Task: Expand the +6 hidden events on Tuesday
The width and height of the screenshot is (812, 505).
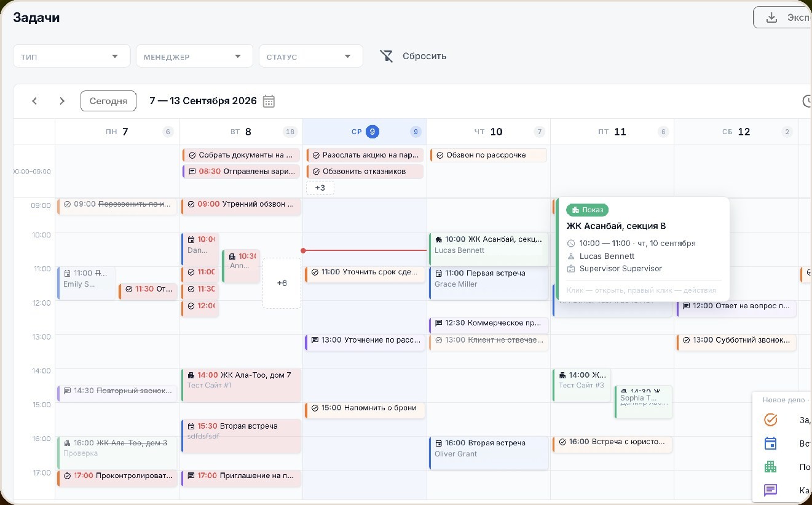Action: coord(282,283)
